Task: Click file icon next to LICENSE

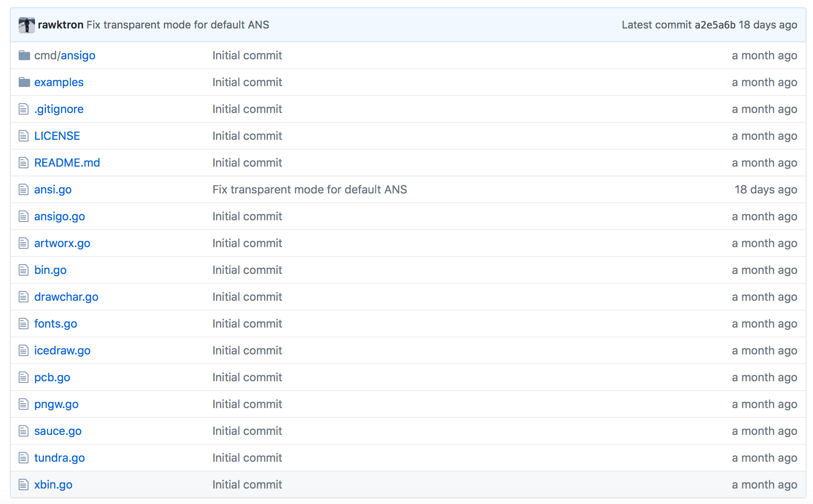Action: click(24, 136)
